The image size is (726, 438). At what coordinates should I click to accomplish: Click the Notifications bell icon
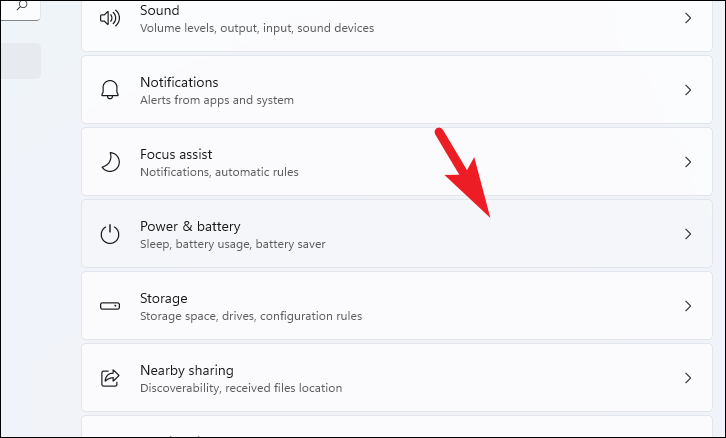110,89
